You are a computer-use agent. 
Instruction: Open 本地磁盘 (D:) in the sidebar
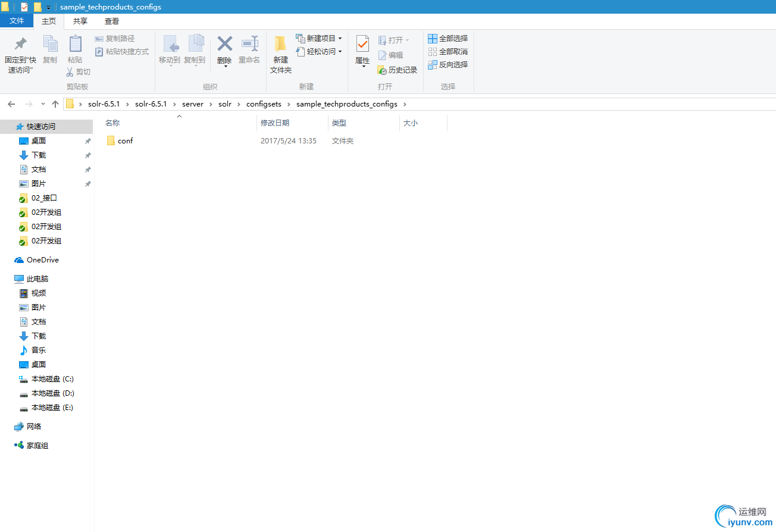[x=46, y=393]
